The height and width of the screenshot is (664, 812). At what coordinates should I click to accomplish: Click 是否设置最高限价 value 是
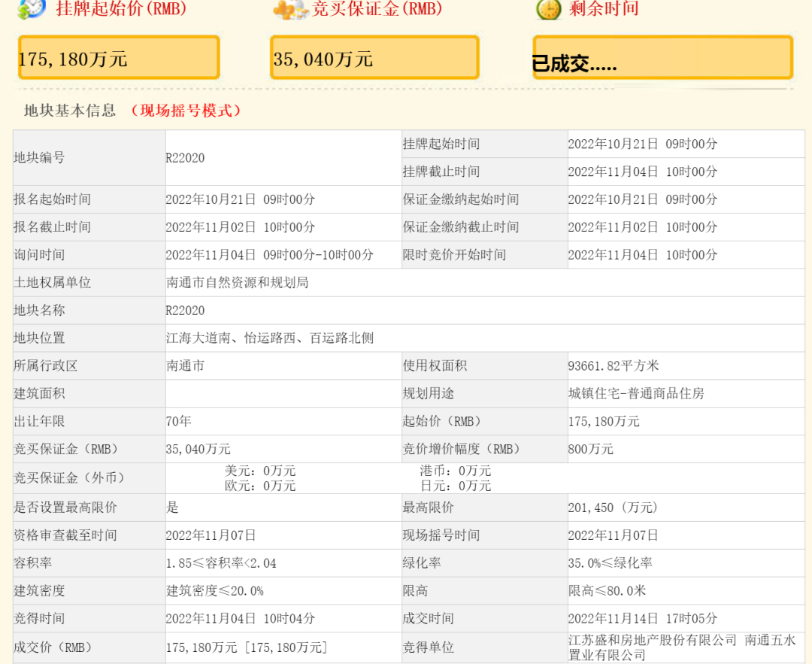click(172, 508)
